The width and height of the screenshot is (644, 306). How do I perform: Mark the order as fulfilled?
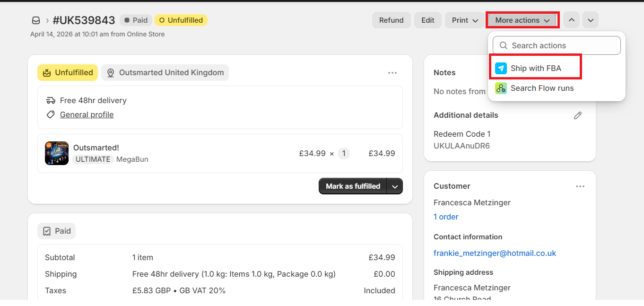(x=353, y=186)
